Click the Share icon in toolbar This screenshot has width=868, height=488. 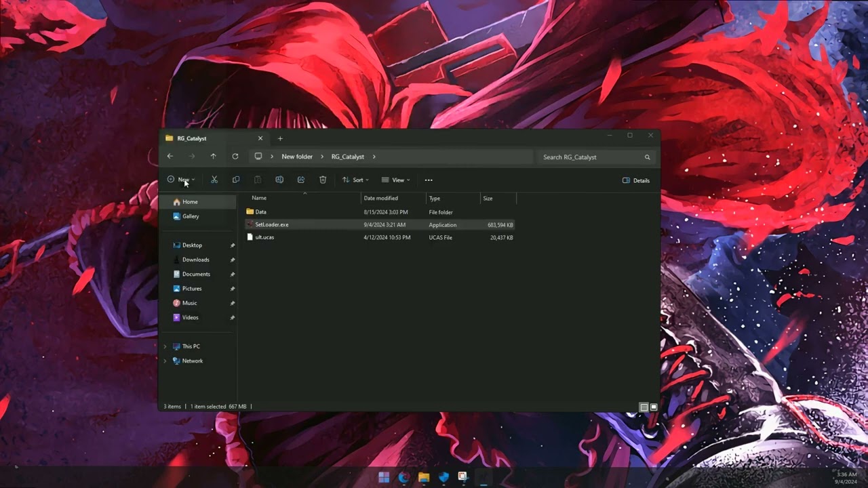tap(301, 180)
